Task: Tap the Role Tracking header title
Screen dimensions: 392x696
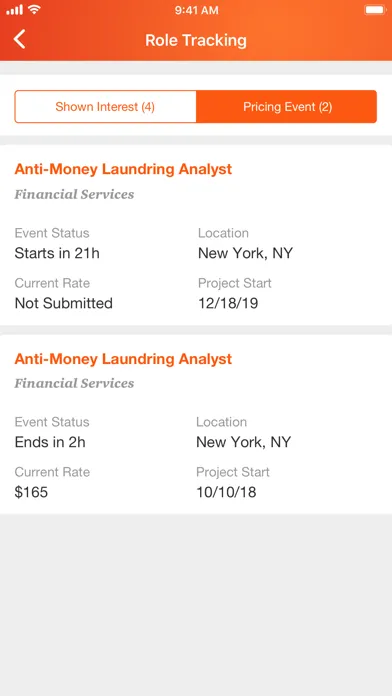Action: coord(196,40)
